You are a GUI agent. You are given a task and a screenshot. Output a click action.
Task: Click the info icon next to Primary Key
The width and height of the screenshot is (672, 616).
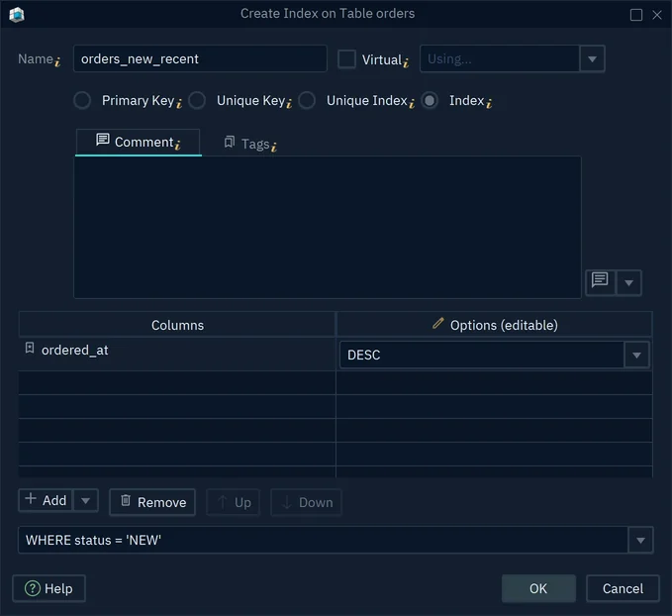(179, 103)
